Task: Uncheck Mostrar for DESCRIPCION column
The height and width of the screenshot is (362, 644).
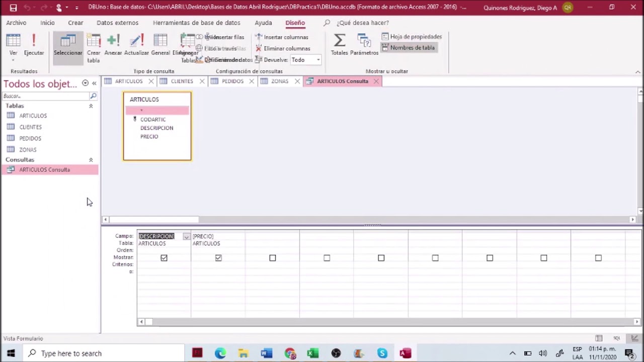Action: click(164, 258)
